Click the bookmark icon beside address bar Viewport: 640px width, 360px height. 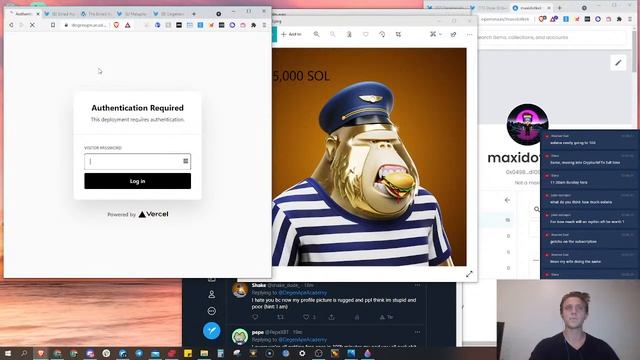53,25
